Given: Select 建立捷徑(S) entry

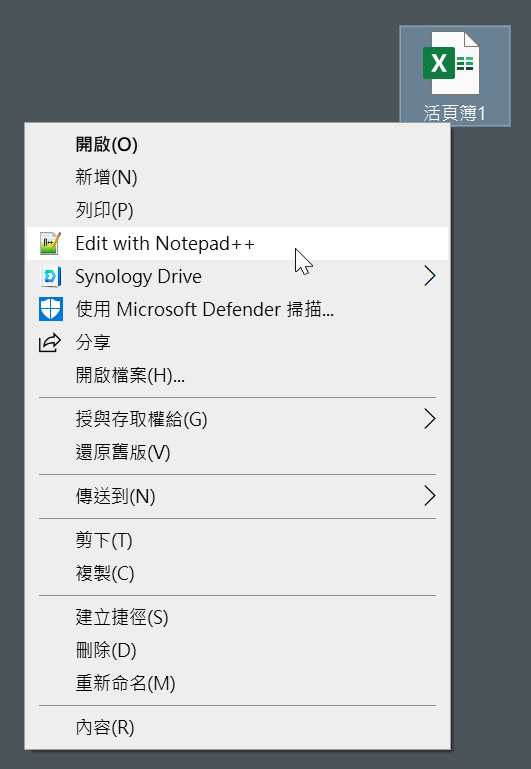Looking at the screenshot, I should click(237, 617).
